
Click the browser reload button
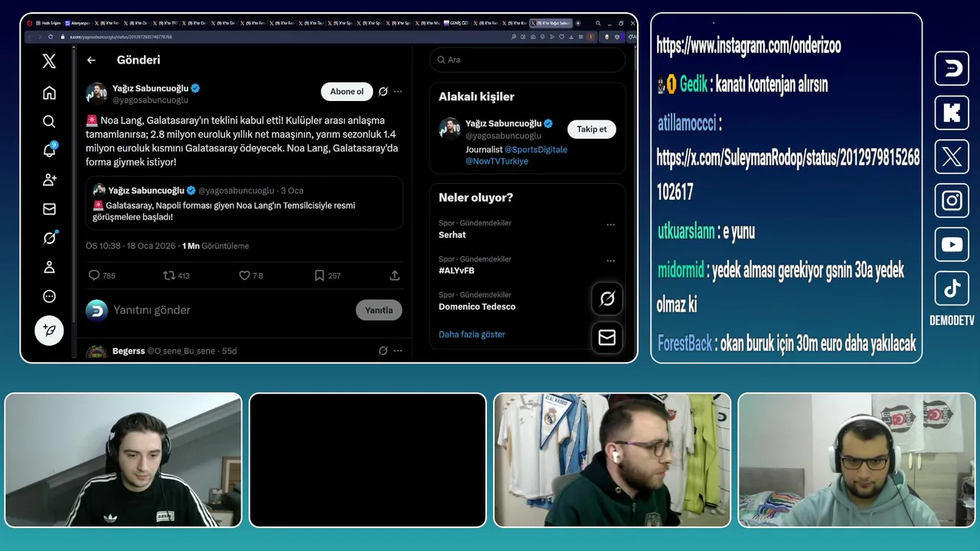[x=51, y=36]
